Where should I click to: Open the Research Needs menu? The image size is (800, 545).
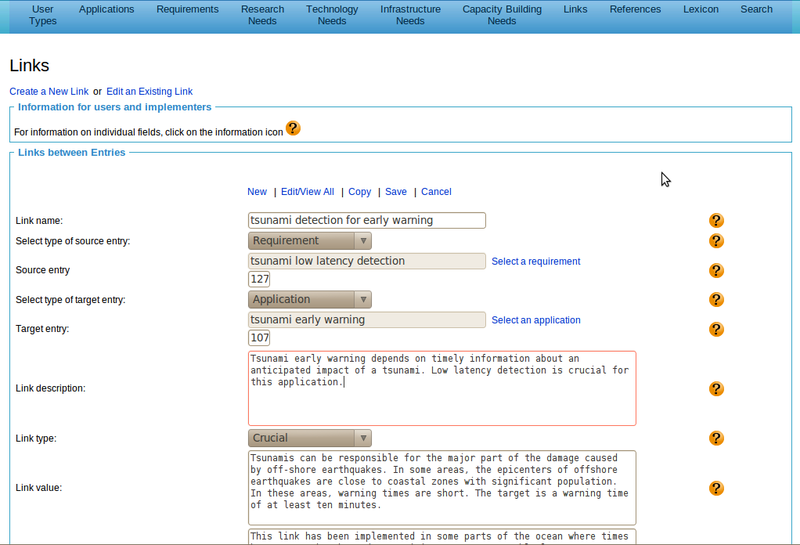click(x=262, y=15)
